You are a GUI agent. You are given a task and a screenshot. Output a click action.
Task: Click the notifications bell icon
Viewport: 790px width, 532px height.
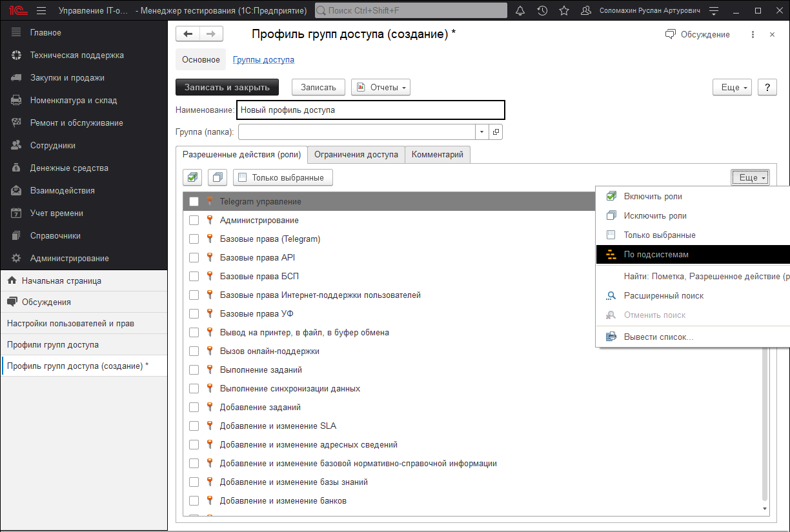click(x=520, y=11)
